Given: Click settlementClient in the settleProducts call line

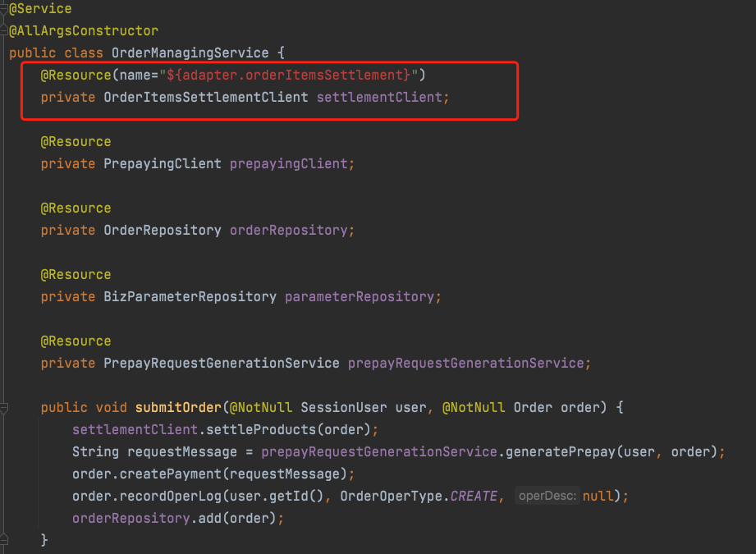Looking at the screenshot, I should [x=135, y=430].
